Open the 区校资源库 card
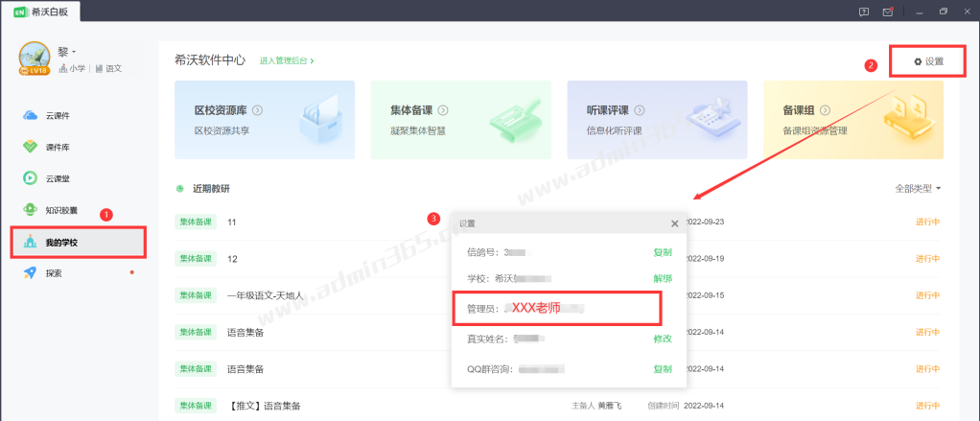 point(265,120)
